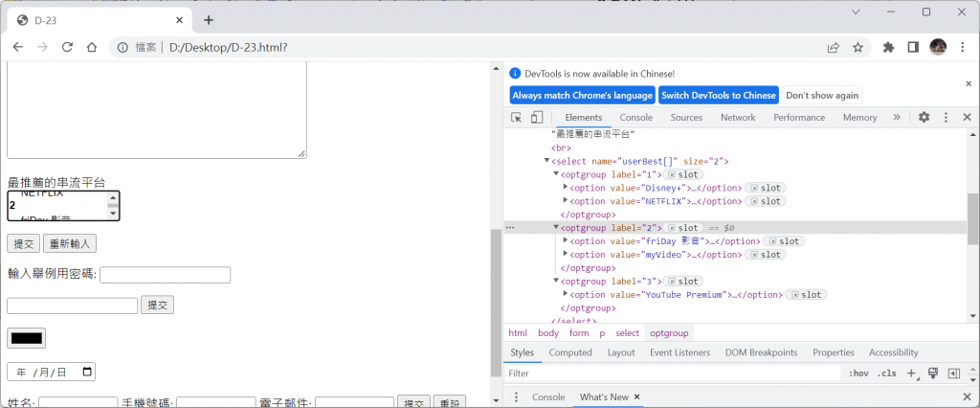Expand the myVideo option node
The width and height of the screenshot is (980, 408).
tap(566, 254)
